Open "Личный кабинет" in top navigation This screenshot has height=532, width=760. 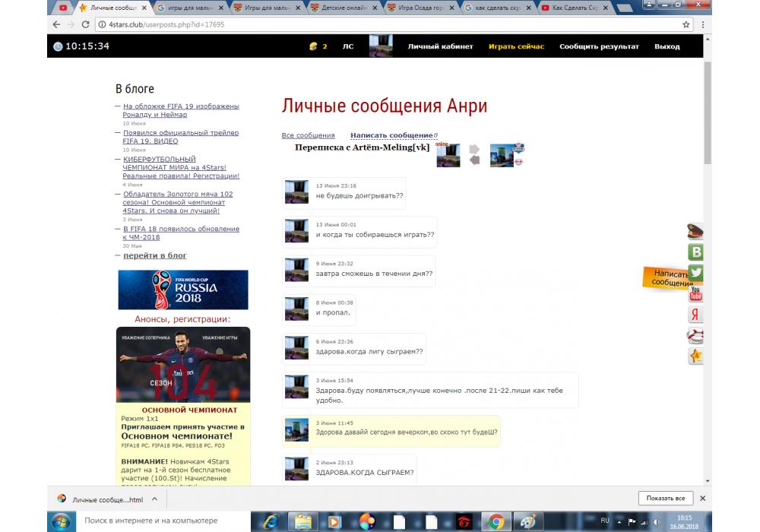440,46
